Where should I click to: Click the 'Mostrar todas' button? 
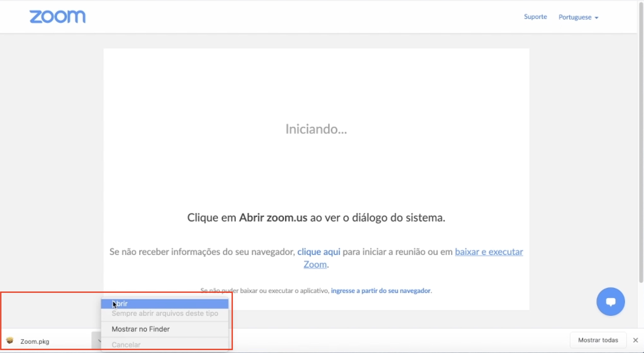coord(598,340)
